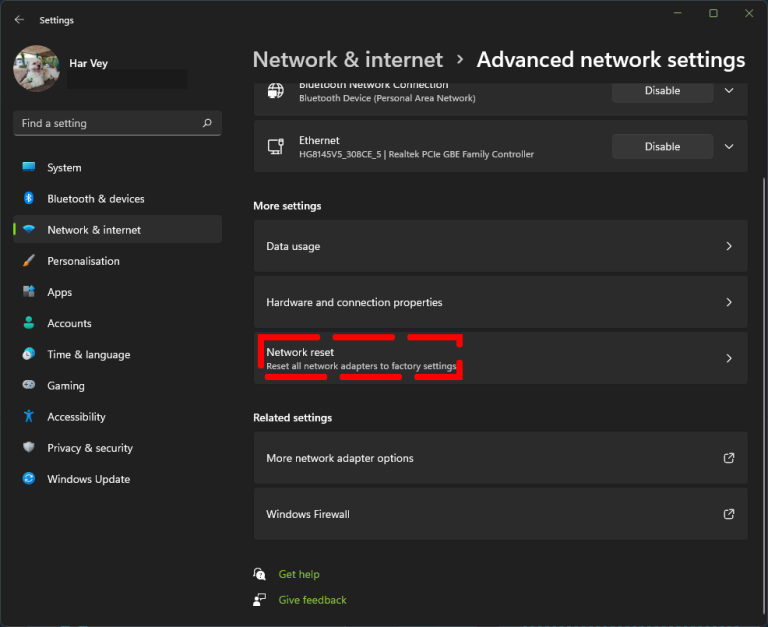Click the Windows Update sync icon
This screenshot has width=768, height=627.
point(29,479)
